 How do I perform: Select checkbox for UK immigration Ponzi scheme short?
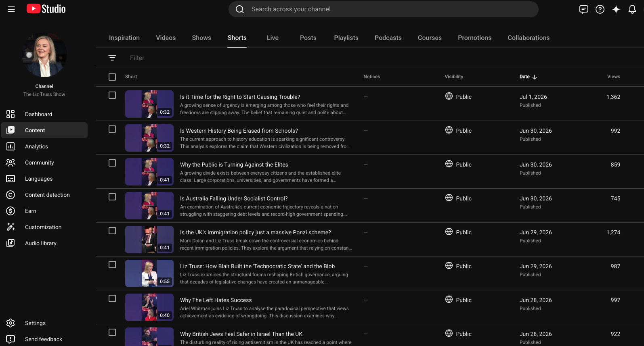coord(112,231)
